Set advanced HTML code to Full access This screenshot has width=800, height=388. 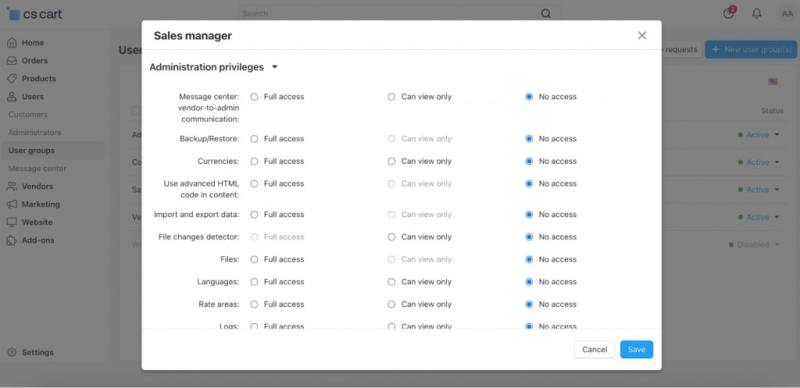(254, 184)
